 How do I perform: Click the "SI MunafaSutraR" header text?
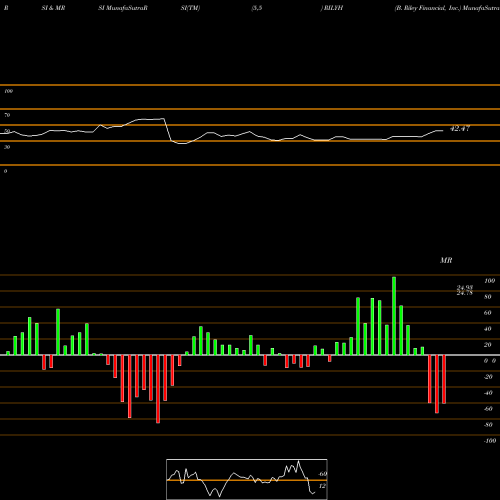(123, 8)
